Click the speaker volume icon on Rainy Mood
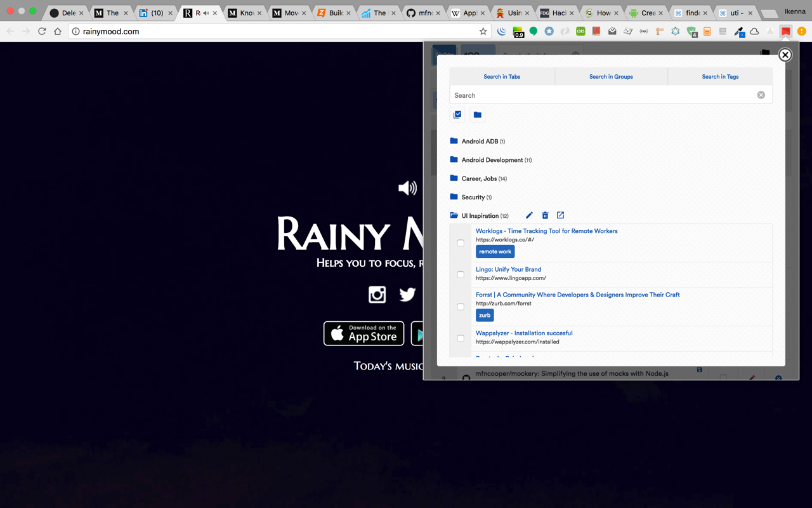 point(407,188)
